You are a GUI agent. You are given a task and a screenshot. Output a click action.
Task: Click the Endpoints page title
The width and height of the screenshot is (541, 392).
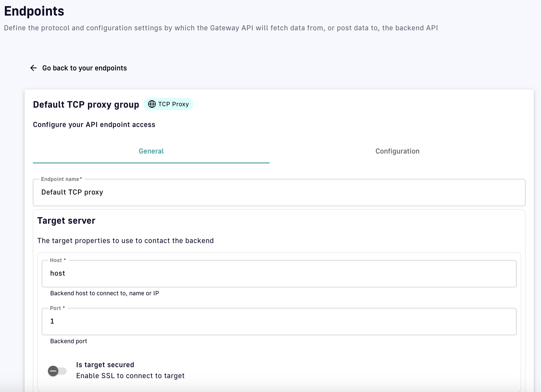[x=34, y=11]
